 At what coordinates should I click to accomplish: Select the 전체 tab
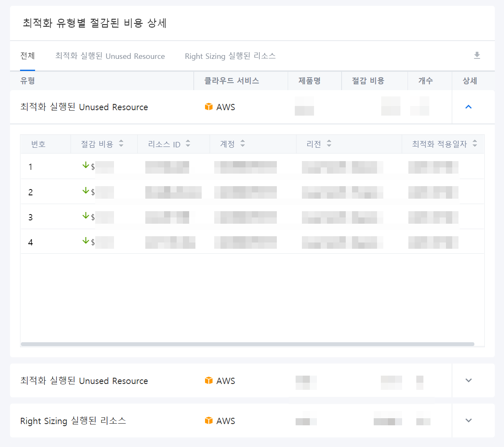[x=28, y=56]
